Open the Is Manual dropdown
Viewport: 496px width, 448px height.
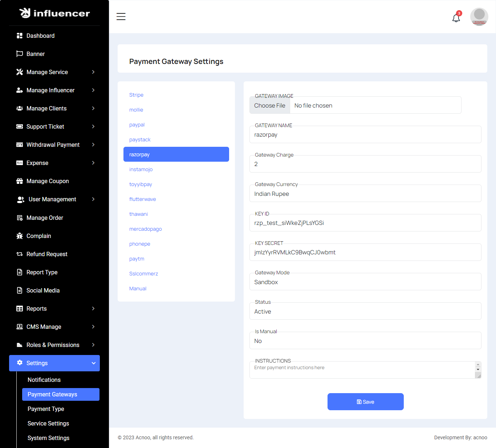pyautogui.click(x=365, y=341)
